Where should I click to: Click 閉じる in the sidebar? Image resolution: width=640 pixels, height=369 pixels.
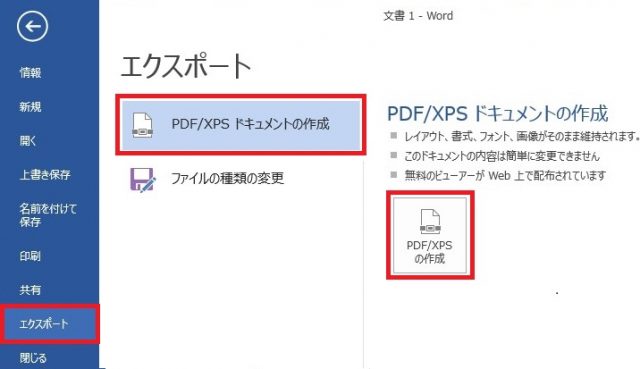pos(33,358)
